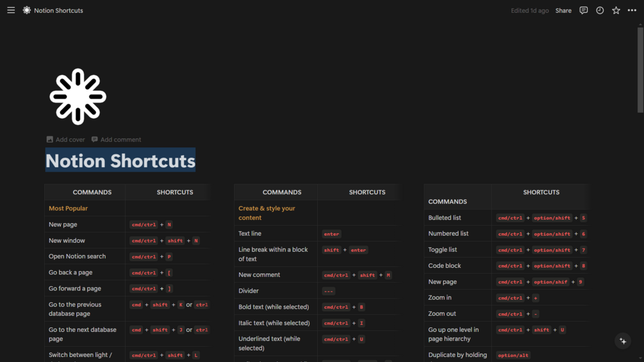Viewport: 644px width, 362px height.
Task: Click the Open Notion search cell
Action: (x=85, y=256)
